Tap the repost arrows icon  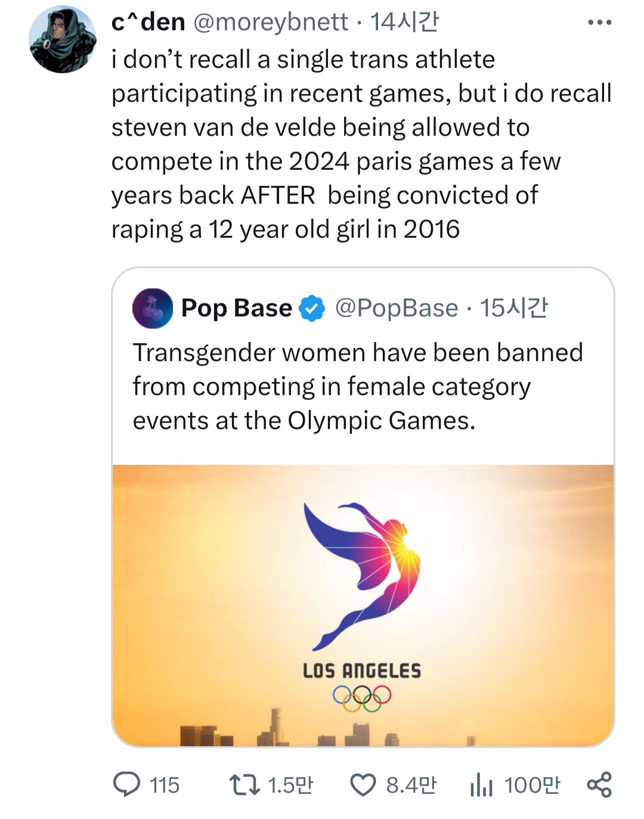pyautogui.click(x=245, y=784)
